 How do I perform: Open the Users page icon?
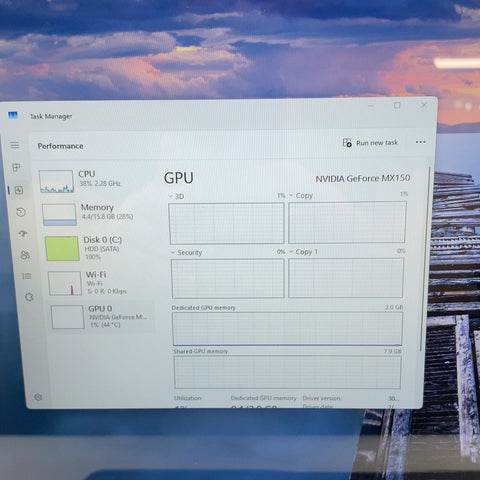coord(25,255)
